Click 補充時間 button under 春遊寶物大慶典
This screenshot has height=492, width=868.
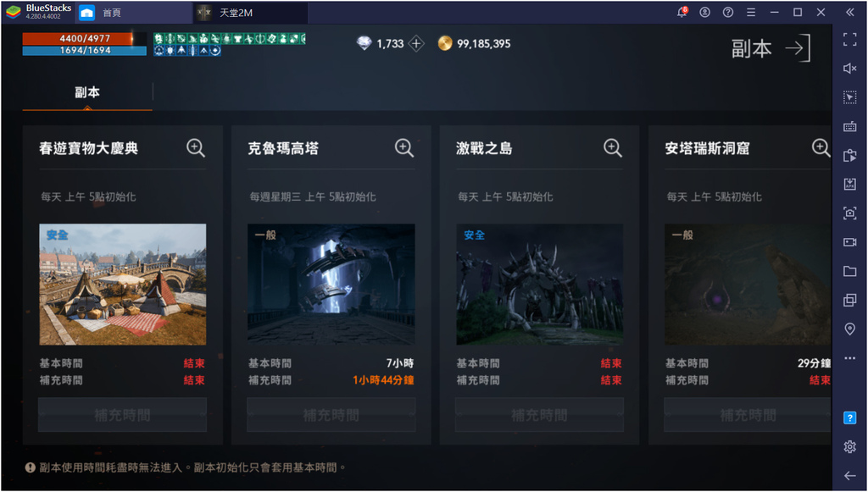click(122, 415)
